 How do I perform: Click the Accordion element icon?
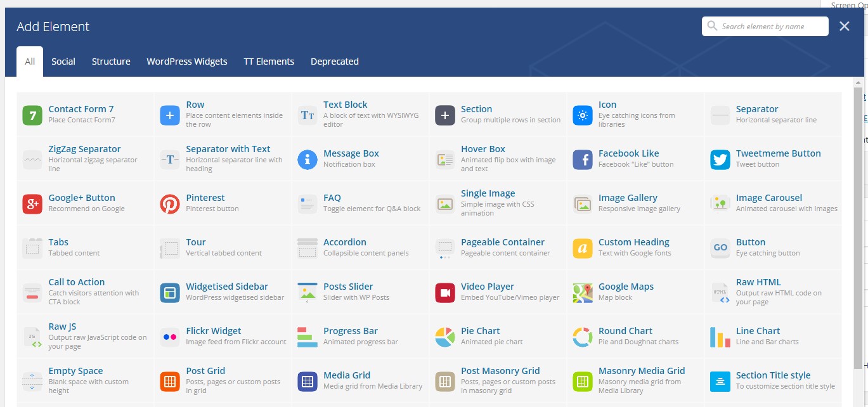pyautogui.click(x=308, y=249)
